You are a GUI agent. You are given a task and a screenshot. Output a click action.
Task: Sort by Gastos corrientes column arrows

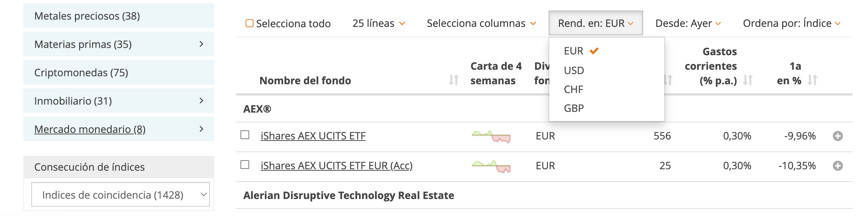coord(748,80)
